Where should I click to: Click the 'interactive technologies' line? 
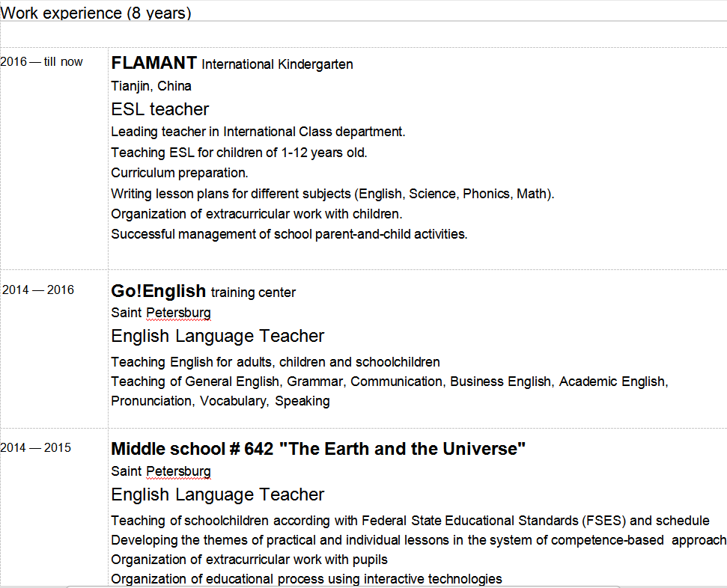point(306,578)
